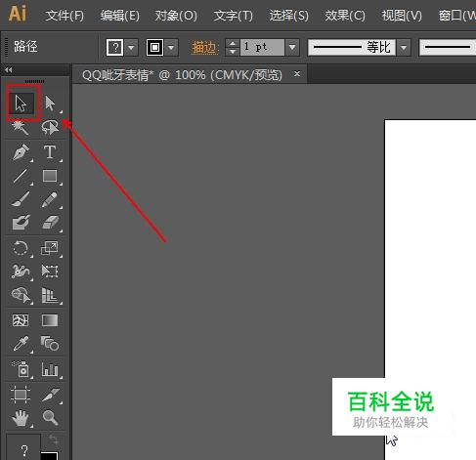
Task: Pick the Shape Builder tool
Action: coord(21,295)
